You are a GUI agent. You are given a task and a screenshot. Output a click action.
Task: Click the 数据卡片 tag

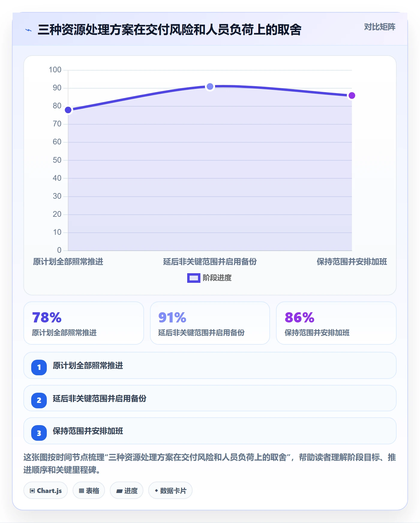tap(170, 490)
